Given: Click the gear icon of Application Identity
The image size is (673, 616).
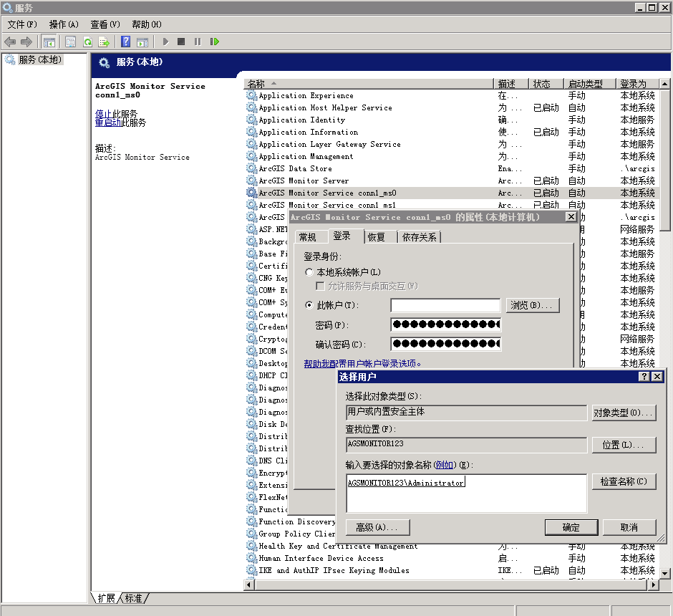Looking at the screenshot, I should coord(251,120).
